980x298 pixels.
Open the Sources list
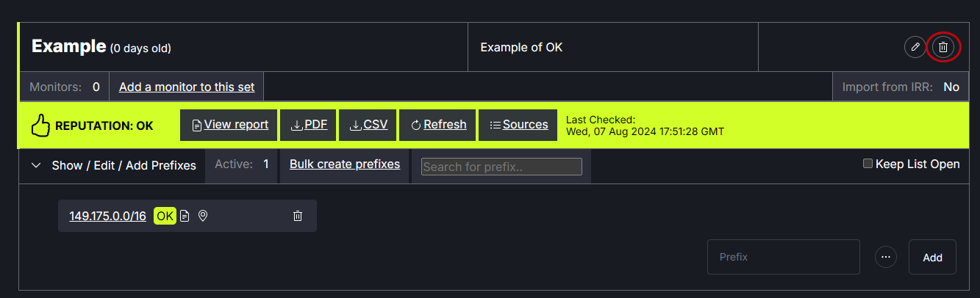coord(518,125)
